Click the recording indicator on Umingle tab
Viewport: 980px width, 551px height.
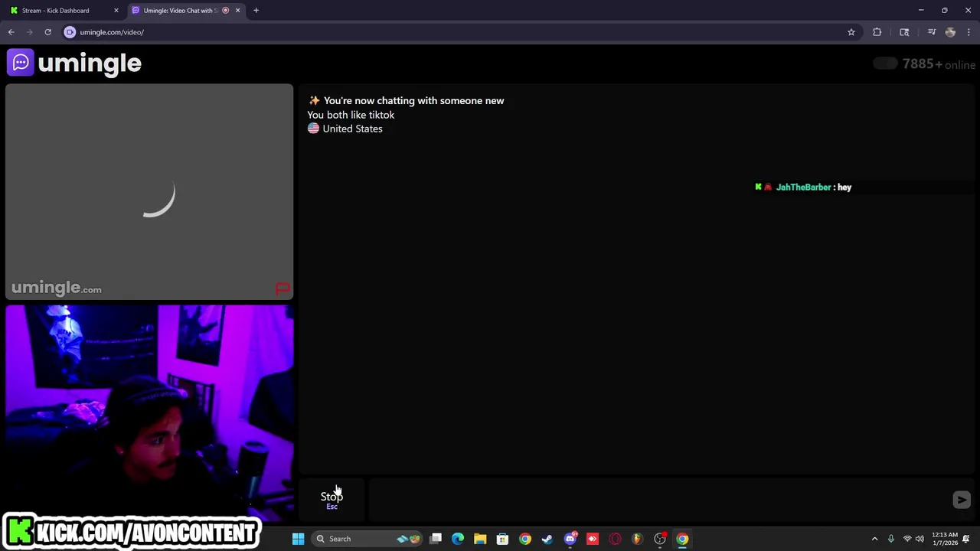pyautogui.click(x=225, y=11)
